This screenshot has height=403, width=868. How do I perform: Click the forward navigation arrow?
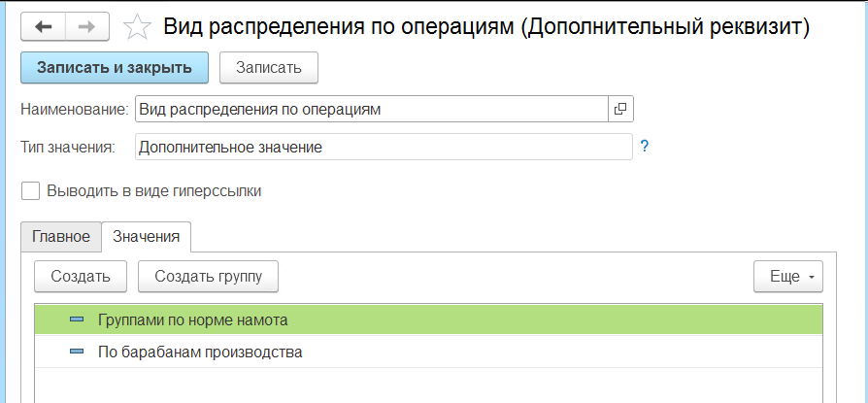click(x=87, y=27)
